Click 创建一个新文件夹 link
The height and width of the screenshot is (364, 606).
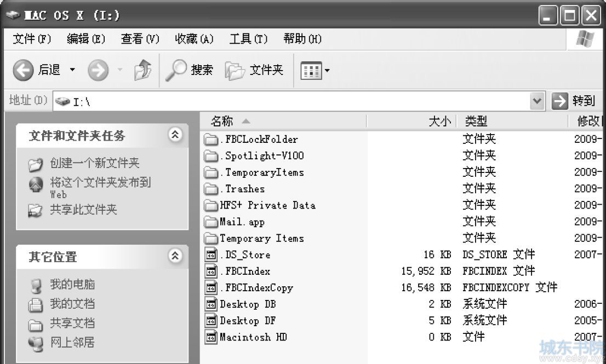[x=95, y=163]
